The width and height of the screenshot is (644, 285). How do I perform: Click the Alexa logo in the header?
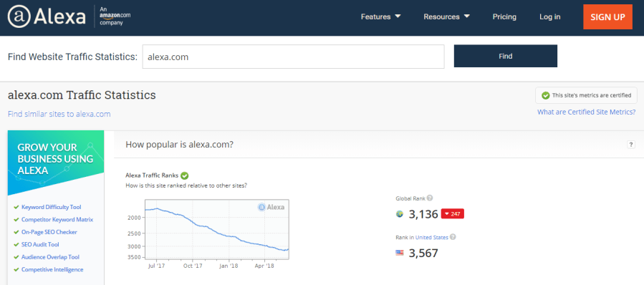47,17
